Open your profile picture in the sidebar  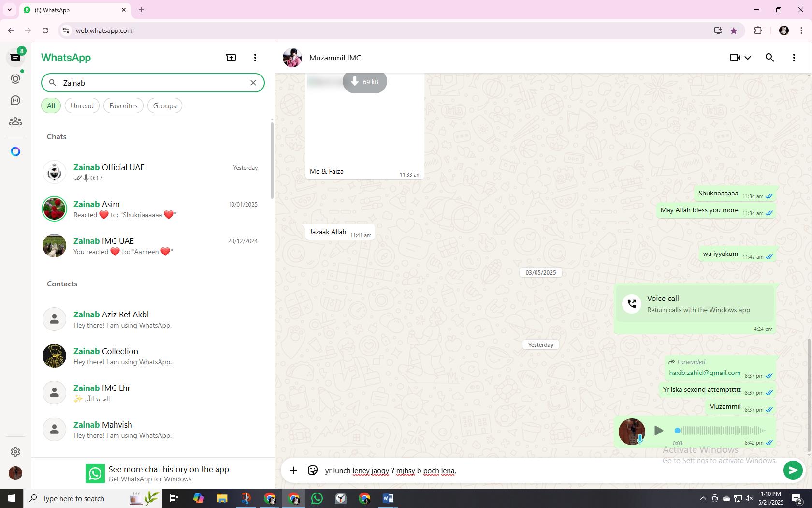pos(15,473)
